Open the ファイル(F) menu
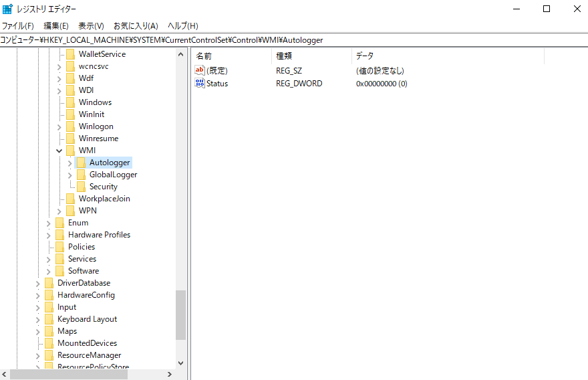This screenshot has height=380, width=588. coord(17,26)
